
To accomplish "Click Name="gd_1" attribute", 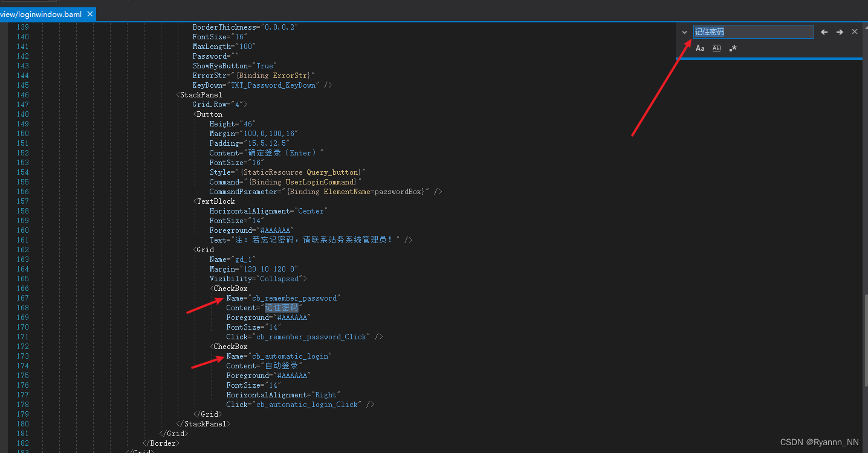I will point(233,259).
